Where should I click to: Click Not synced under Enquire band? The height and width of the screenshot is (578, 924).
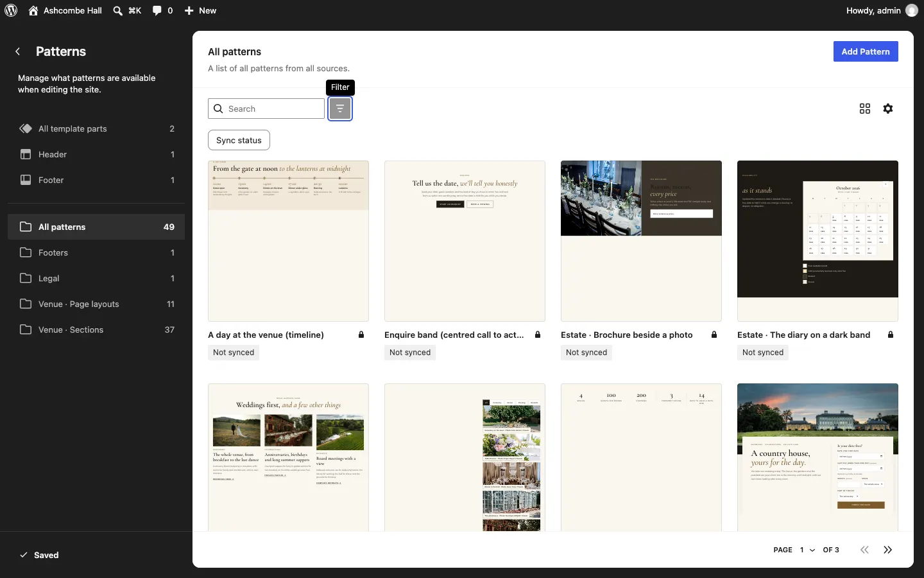click(410, 352)
